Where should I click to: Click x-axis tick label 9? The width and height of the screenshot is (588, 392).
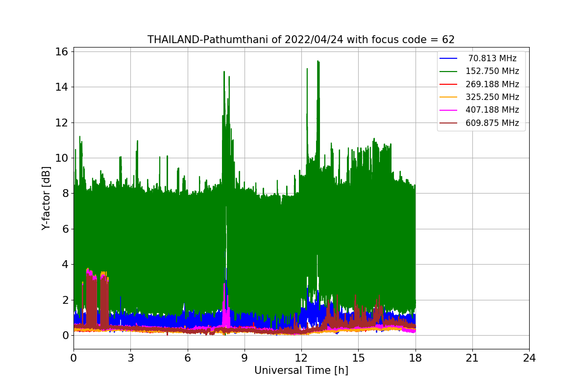[x=244, y=358]
